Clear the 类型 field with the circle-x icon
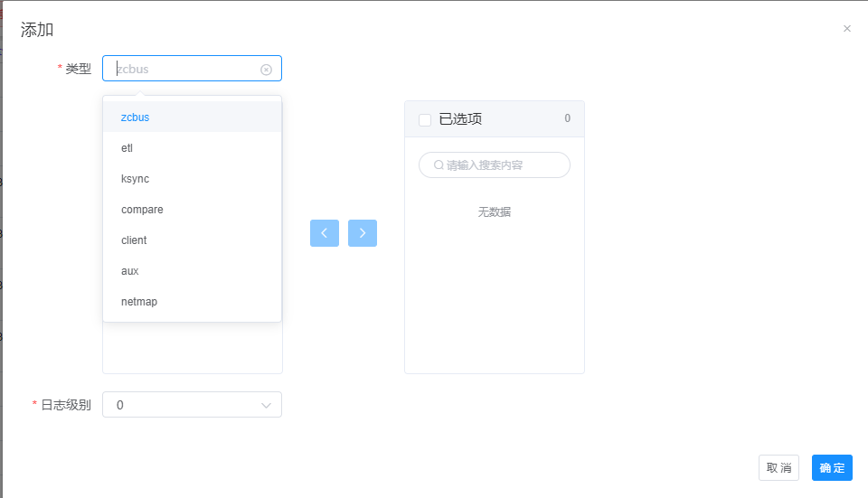 pos(266,70)
